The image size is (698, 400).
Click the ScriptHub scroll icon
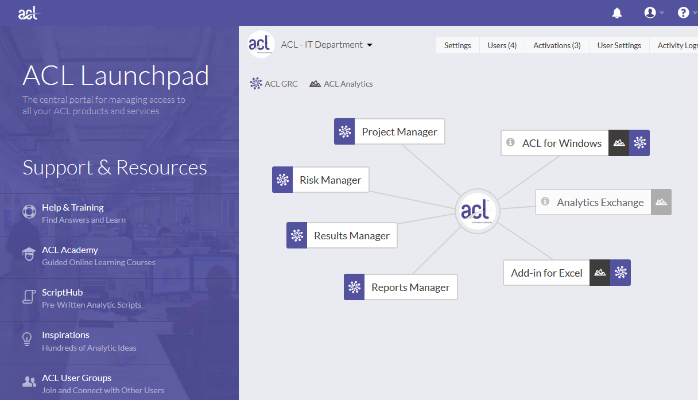pyautogui.click(x=29, y=297)
